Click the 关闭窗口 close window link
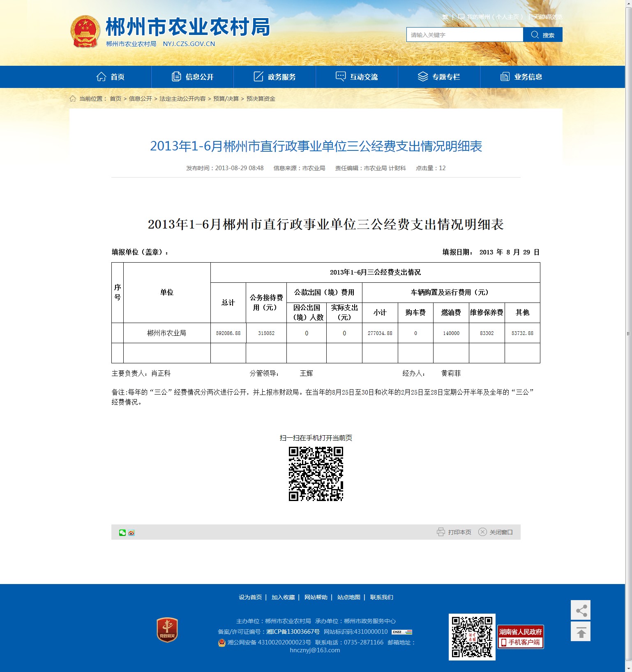This screenshot has height=672, width=632. click(x=501, y=532)
